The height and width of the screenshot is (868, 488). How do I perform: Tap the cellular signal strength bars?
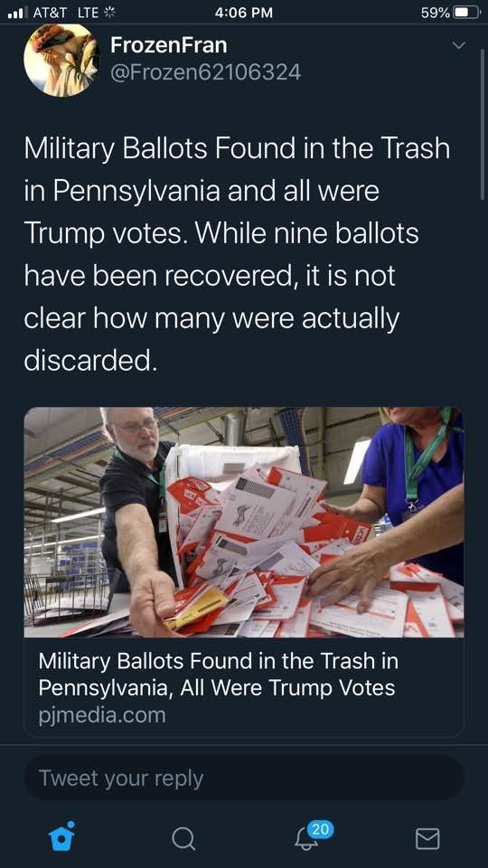click(18, 12)
